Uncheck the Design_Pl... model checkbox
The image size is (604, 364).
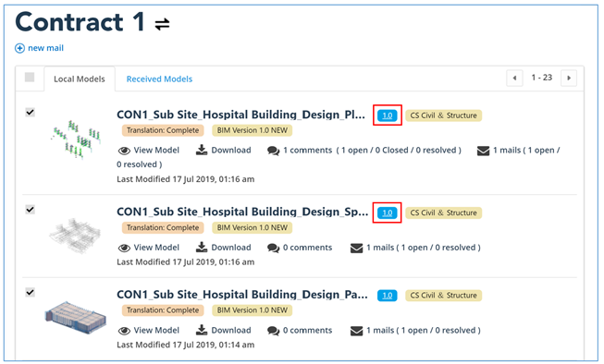point(30,113)
